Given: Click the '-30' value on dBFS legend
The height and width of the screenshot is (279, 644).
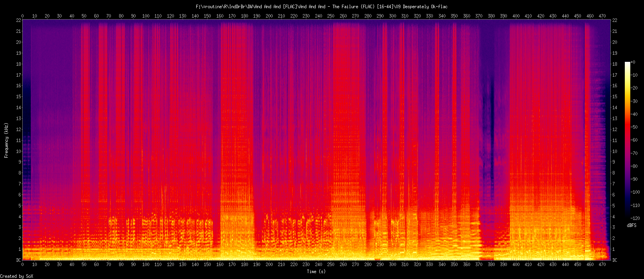Looking at the screenshot, I should tap(634, 101).
